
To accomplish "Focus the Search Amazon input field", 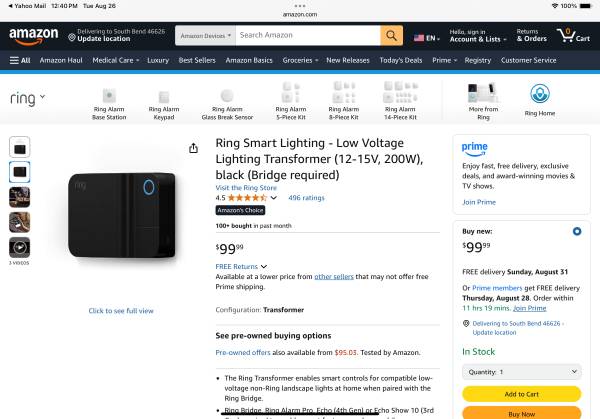I will [x=307, y=35].
